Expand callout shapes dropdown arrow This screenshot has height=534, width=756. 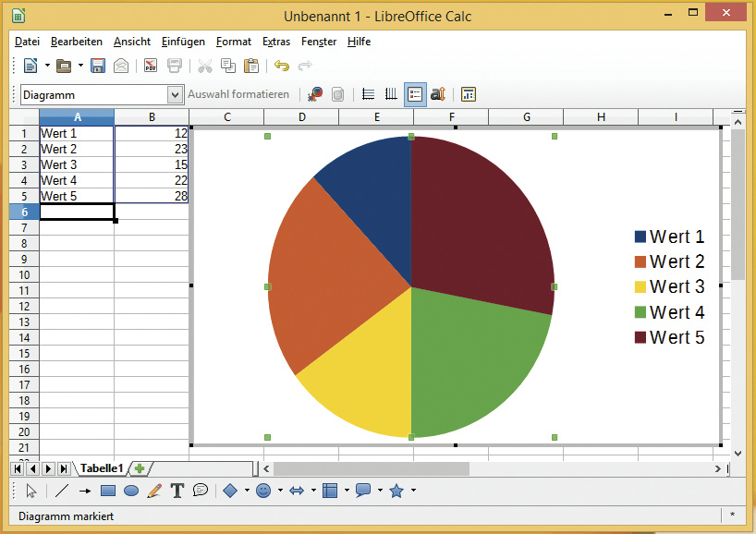pos(380,491)
